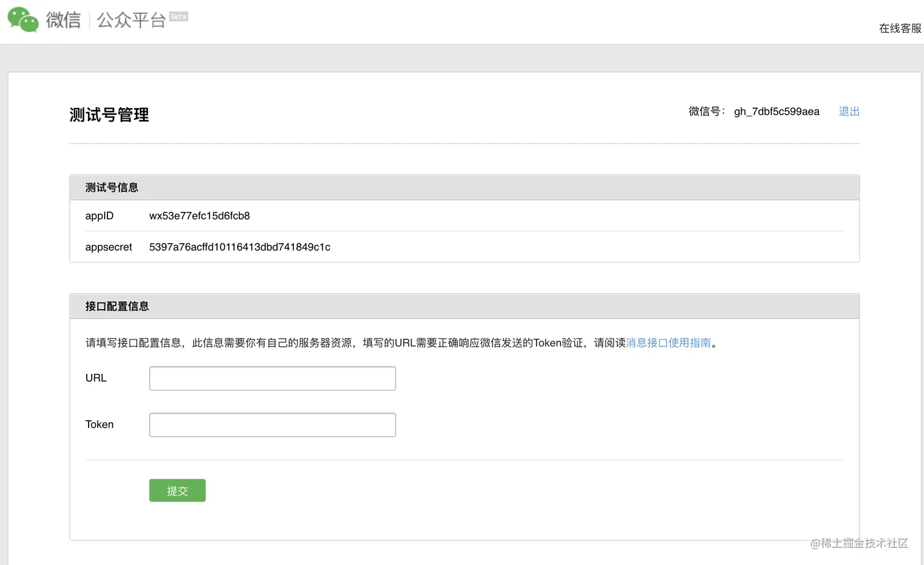The image size is (924, 565).
Task: Focus the URL input field
Action: click(273, 378)
